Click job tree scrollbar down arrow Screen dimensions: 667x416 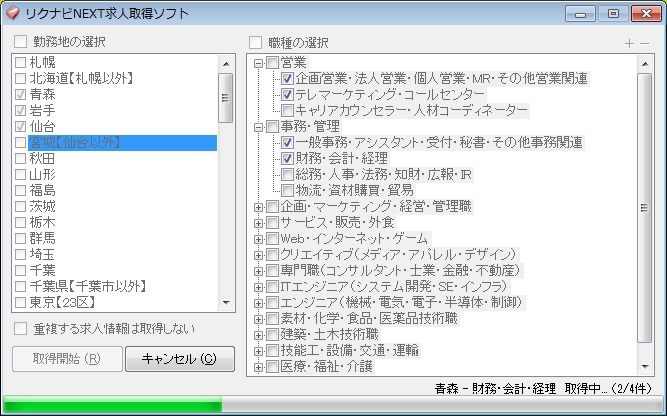tap(645, 366)
